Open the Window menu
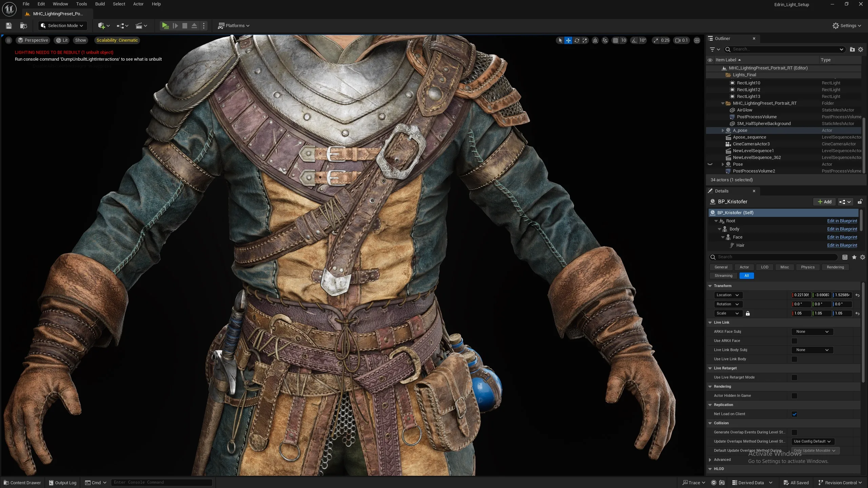The width and height of the screenshot is (868, 488). (60, 4)
